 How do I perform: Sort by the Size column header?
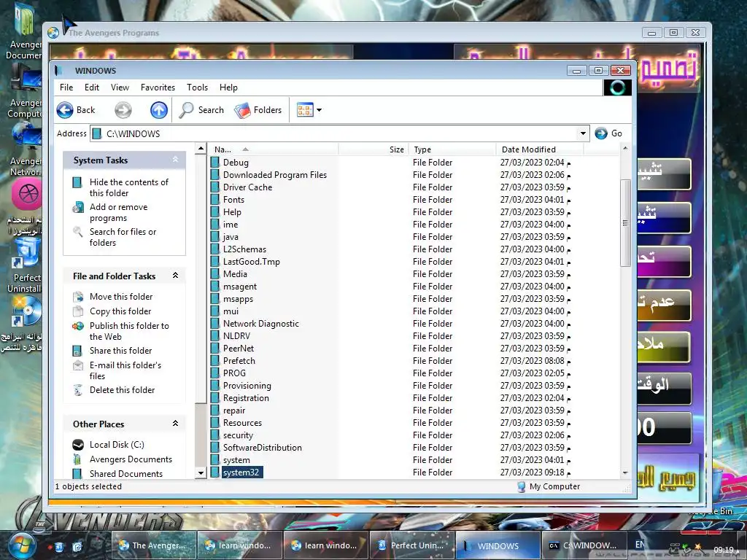point(373,149)
